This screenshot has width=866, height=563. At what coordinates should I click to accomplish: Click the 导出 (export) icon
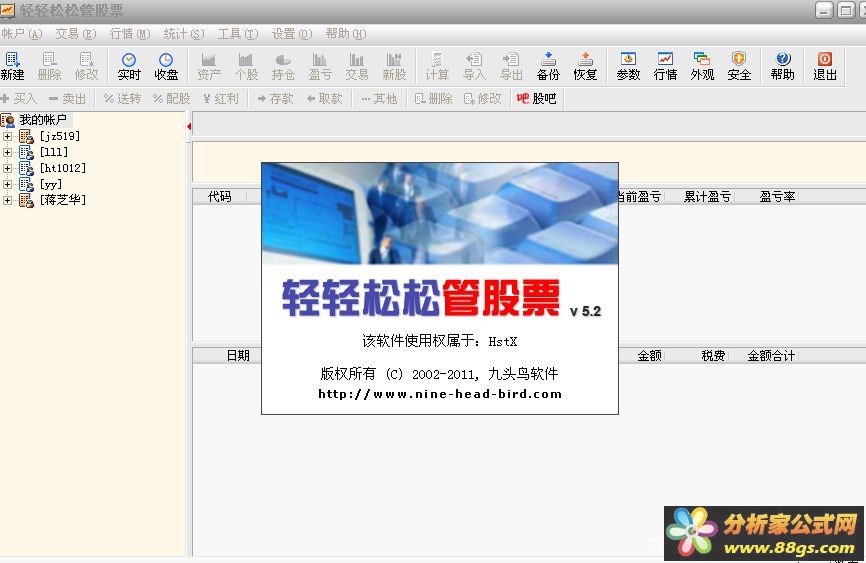(x=511, y=66)
